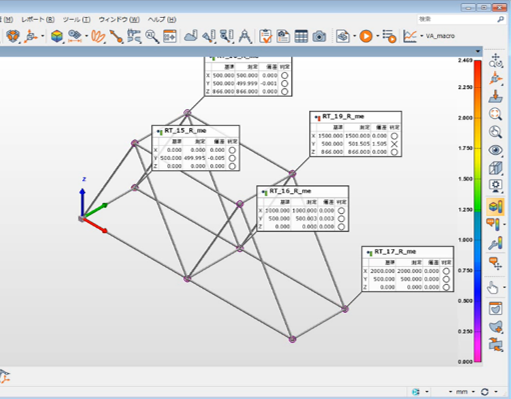The image size is (511, 399).
Task: Click the zoom fit magnifier icon in sidebar
Action: (x=495, y=114)
